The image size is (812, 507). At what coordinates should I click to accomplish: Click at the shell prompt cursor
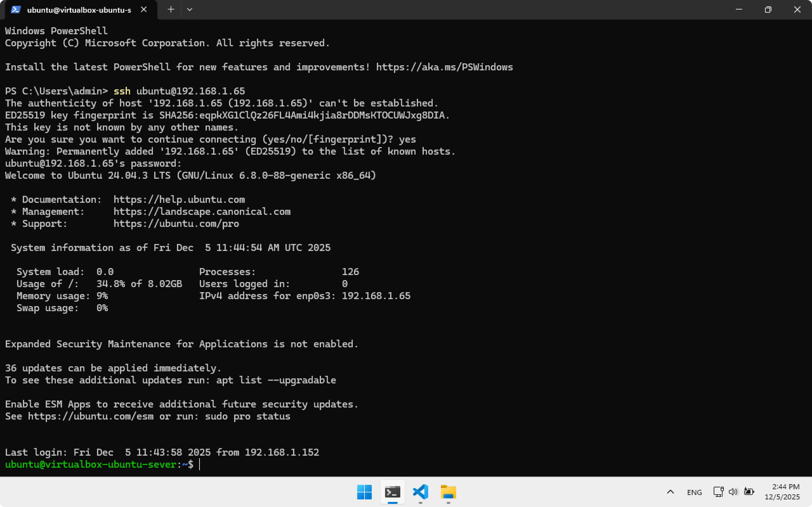coord(200,465)
